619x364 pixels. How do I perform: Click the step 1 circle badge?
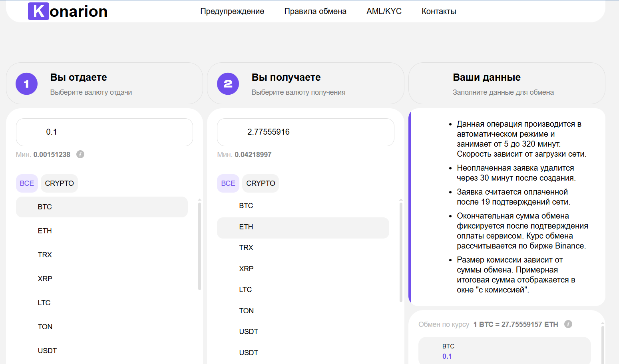click(x=26, y=84)
